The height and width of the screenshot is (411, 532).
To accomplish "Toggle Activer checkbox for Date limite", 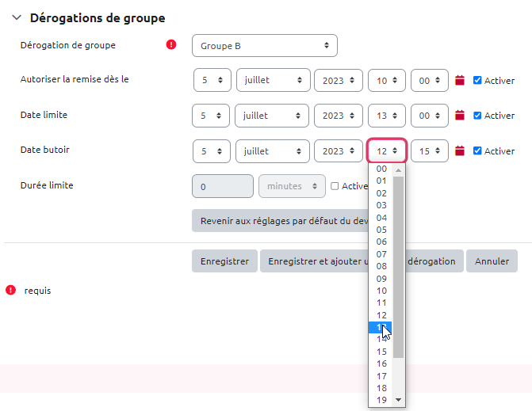I will point(477,116).
